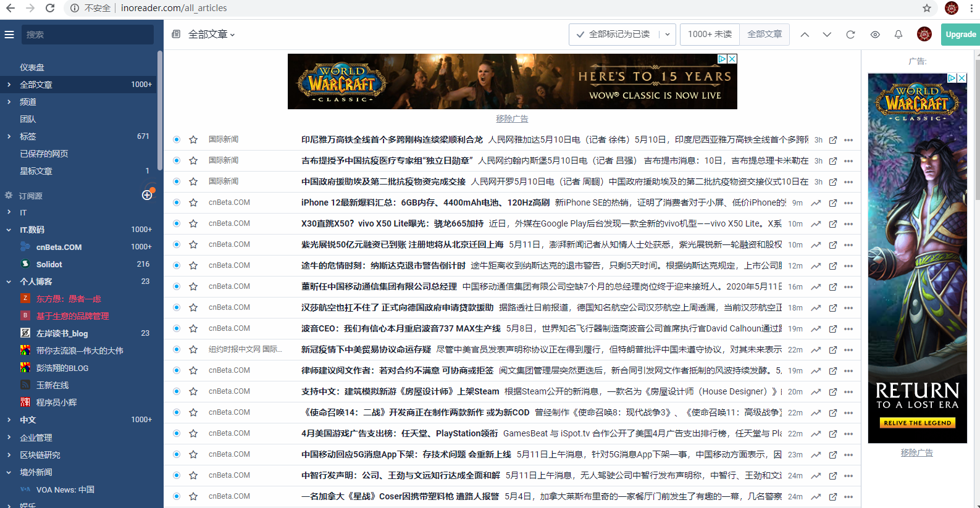
Task: Collapse the IT.数码 folder
Action: pos(9,230)
